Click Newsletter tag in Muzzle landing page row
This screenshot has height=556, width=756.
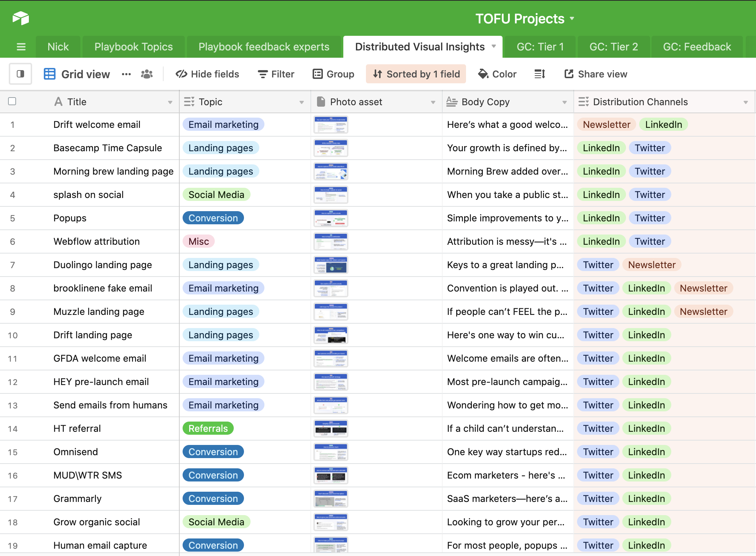point(703,312)
